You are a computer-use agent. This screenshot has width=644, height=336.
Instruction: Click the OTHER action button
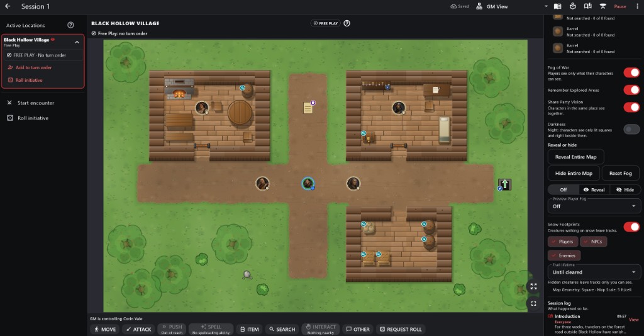point(358,329)
